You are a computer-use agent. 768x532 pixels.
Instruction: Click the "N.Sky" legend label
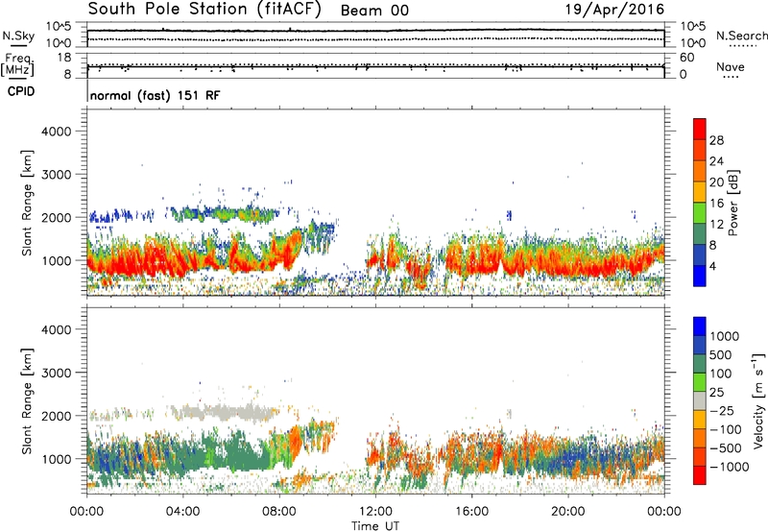tap(18, 36)
